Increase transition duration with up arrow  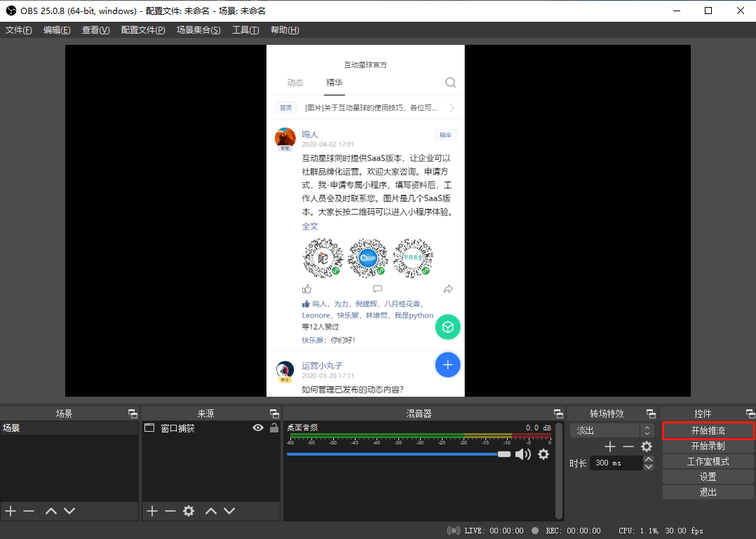tap(649, 460)
